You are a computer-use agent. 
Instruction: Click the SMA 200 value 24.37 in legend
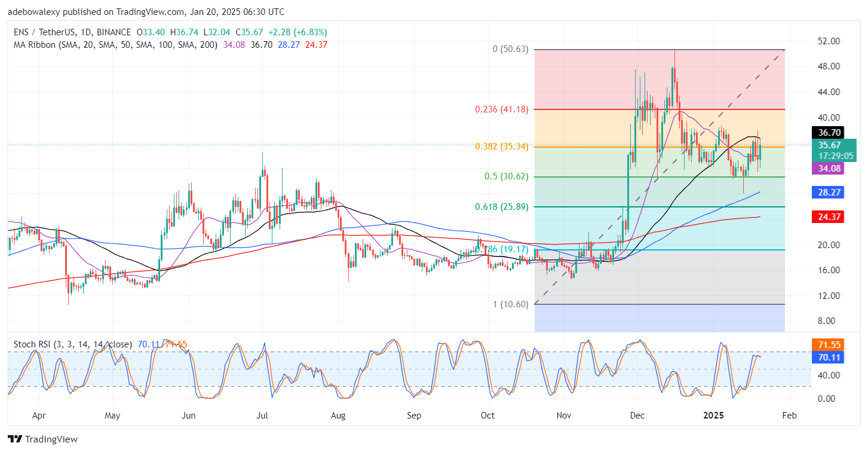(x=316, y=44)
